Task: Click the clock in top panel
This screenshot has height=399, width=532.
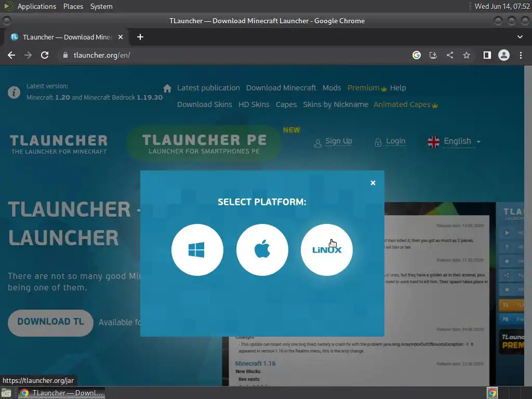Action: point(502,6)
